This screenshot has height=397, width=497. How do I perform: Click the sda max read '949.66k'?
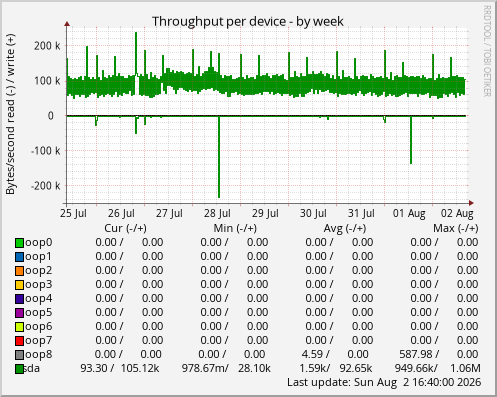point(414,368)
